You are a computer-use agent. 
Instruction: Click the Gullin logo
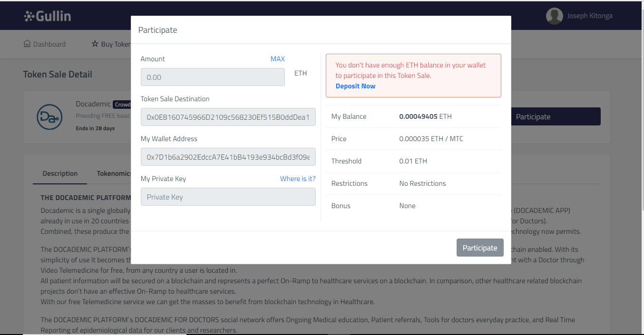pyautogui.click(x=48, y=16)
